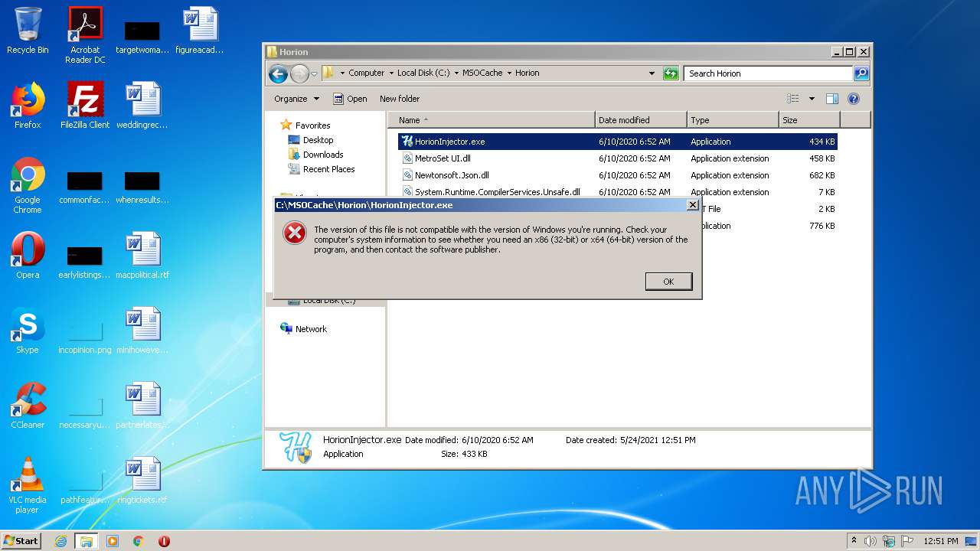Change your view icon in toolbar
The image size is (980, 551).
[793, 99]
